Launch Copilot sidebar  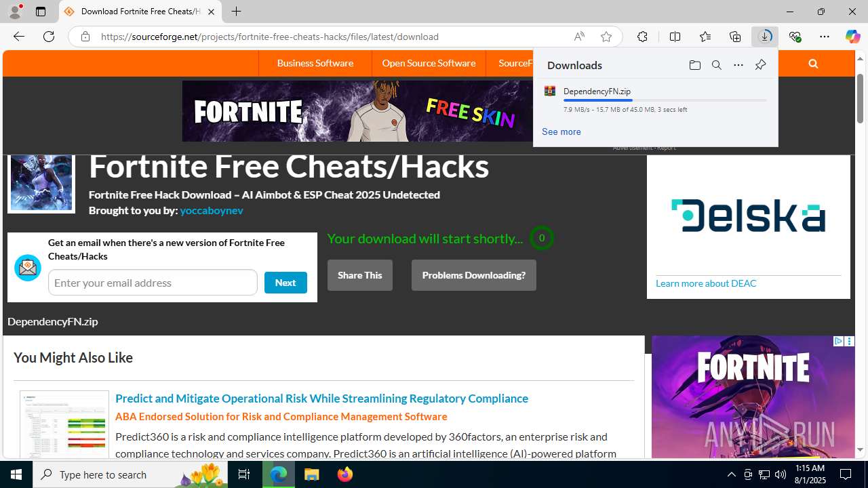[x=852, y=37]
